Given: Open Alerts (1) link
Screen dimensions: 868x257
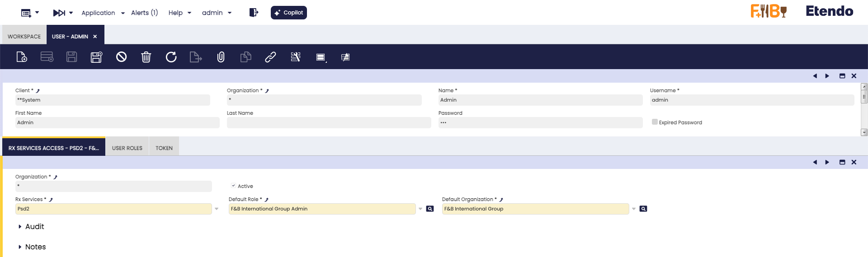Looking at the screenshot, I should coord(144,13).
